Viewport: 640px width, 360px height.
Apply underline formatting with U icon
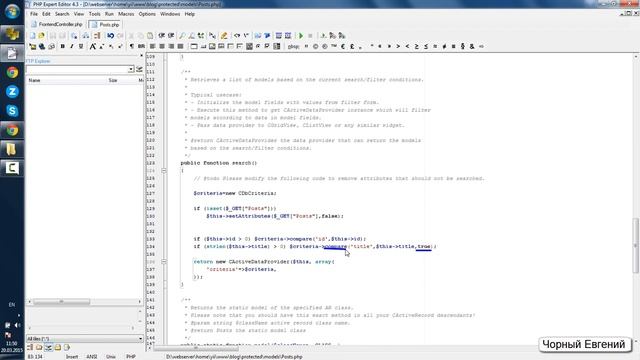pos(81,47)
